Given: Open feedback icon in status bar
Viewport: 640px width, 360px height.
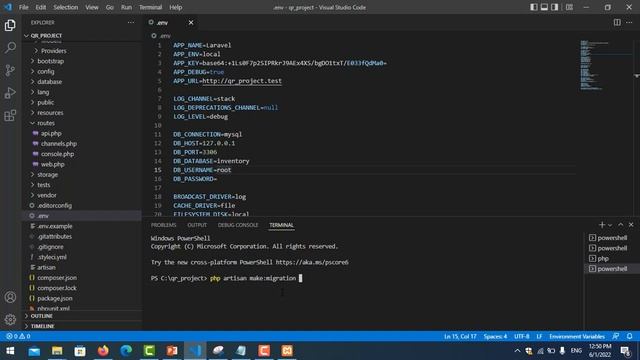Looking at the screenshot, I should coord(616,336).
